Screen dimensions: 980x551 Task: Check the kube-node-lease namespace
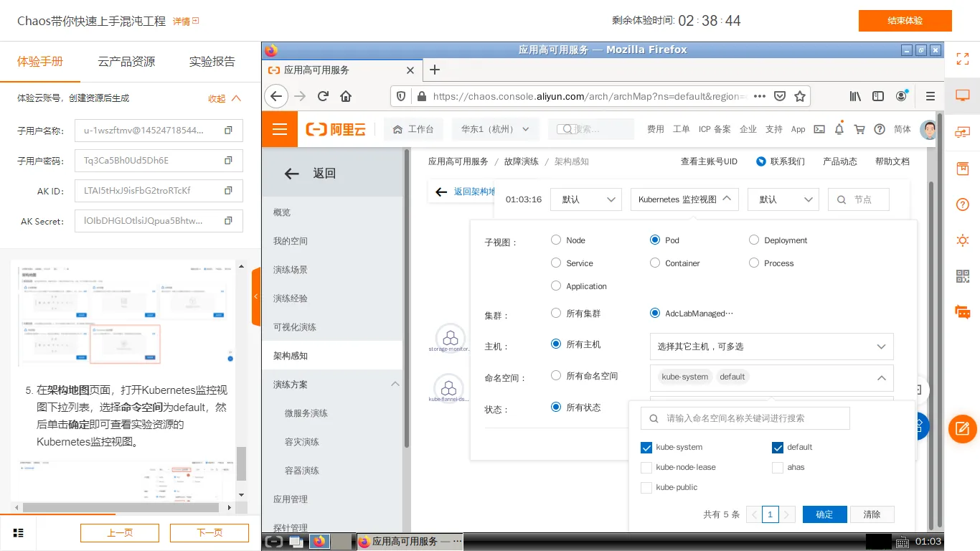[x=646, y=468]
